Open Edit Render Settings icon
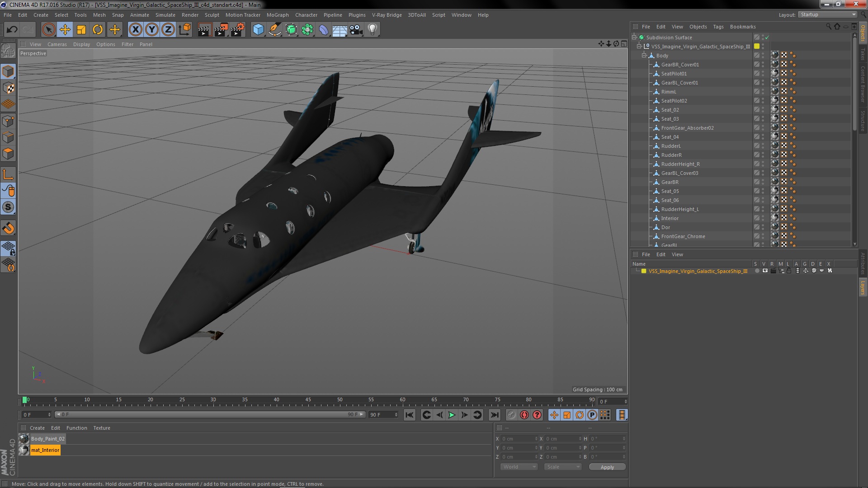The height and width of the screenshot is (488, 868). click(x=238, y=30)
